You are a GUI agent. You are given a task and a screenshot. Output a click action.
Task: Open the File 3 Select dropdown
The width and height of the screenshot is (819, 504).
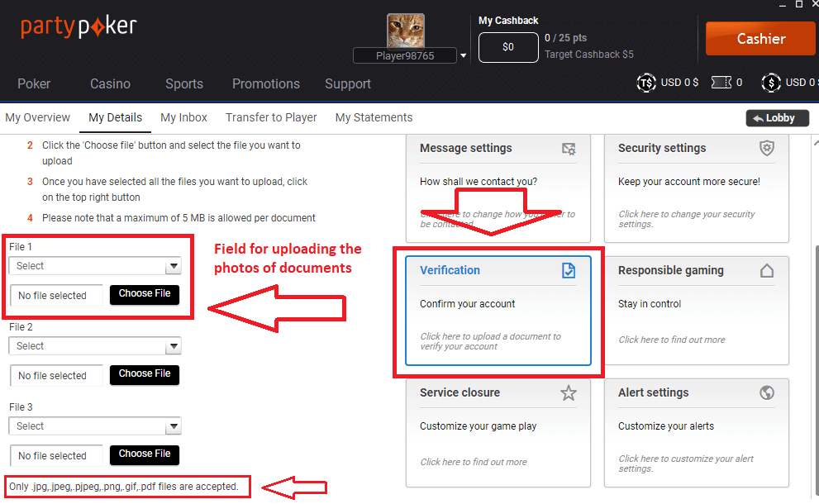click(x=95, y=426)
